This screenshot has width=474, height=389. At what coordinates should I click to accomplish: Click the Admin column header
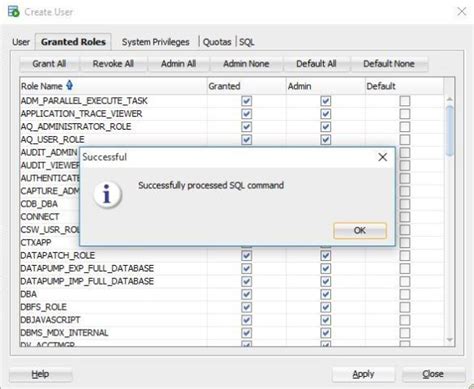click(x=326, y=86)
